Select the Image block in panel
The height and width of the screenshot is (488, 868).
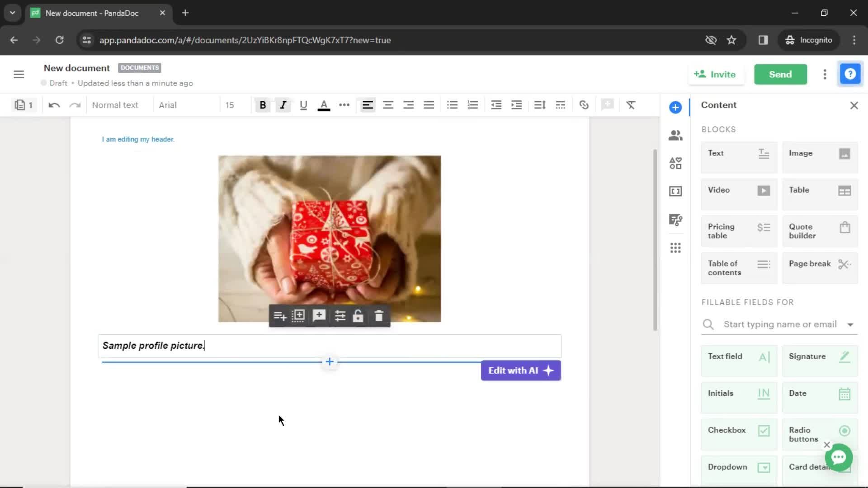pyautogui.click(x=821, y=153)
